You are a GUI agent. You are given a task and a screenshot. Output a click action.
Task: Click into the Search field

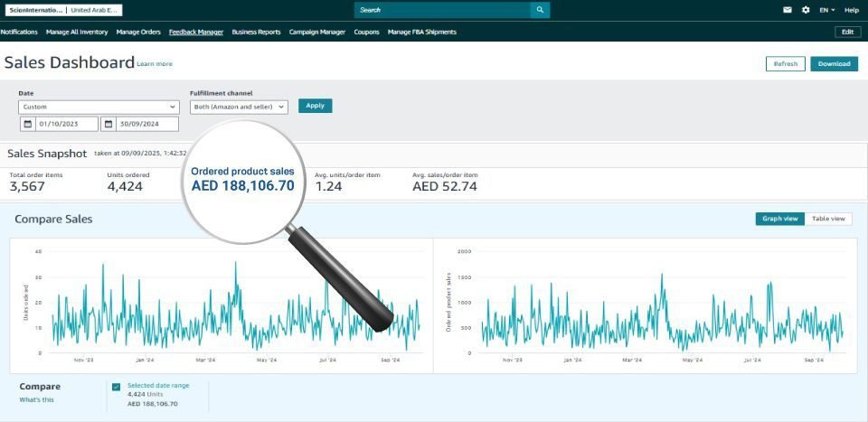[441, 10]
